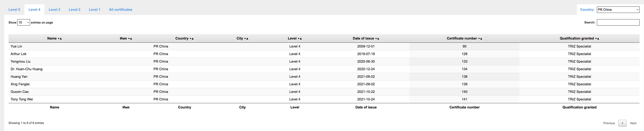Viewport: 644px width, 131px height.
Task: Sort table by Name column header
Action: (x=54, y=38)
